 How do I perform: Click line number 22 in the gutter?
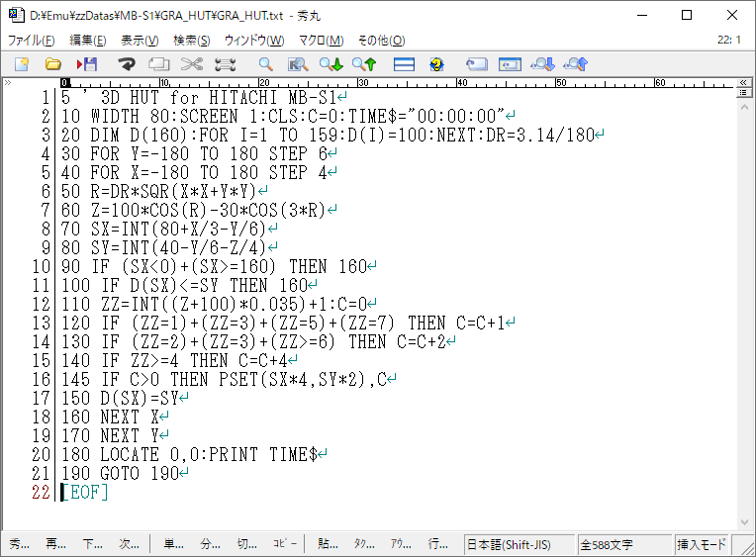[x=41, y=493]
